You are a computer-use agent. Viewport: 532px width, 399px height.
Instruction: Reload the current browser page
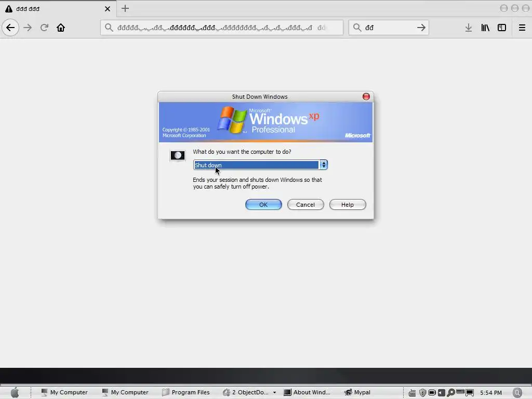(x=44, y=28)
